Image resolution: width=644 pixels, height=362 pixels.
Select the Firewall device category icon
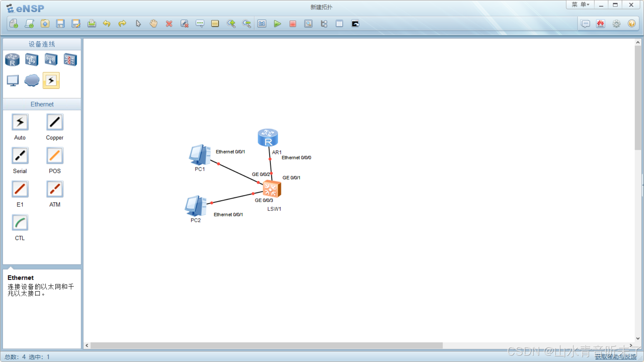coord(70,60)
